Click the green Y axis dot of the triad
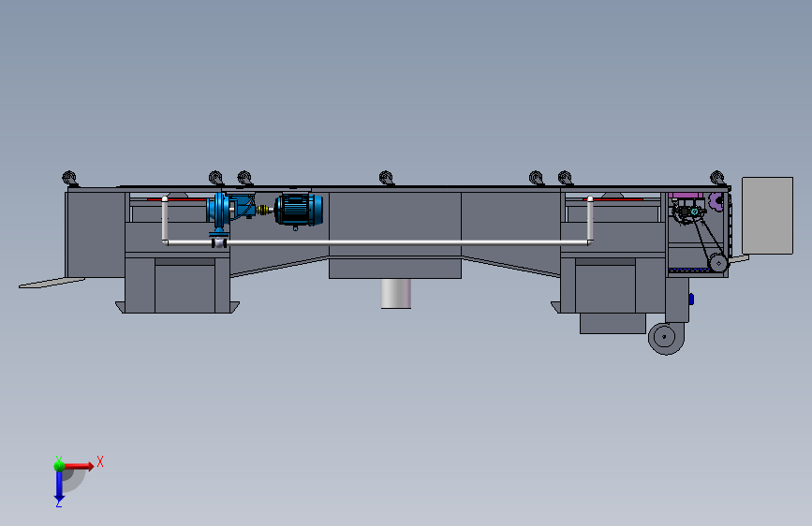812x526 pixels. 59,465
